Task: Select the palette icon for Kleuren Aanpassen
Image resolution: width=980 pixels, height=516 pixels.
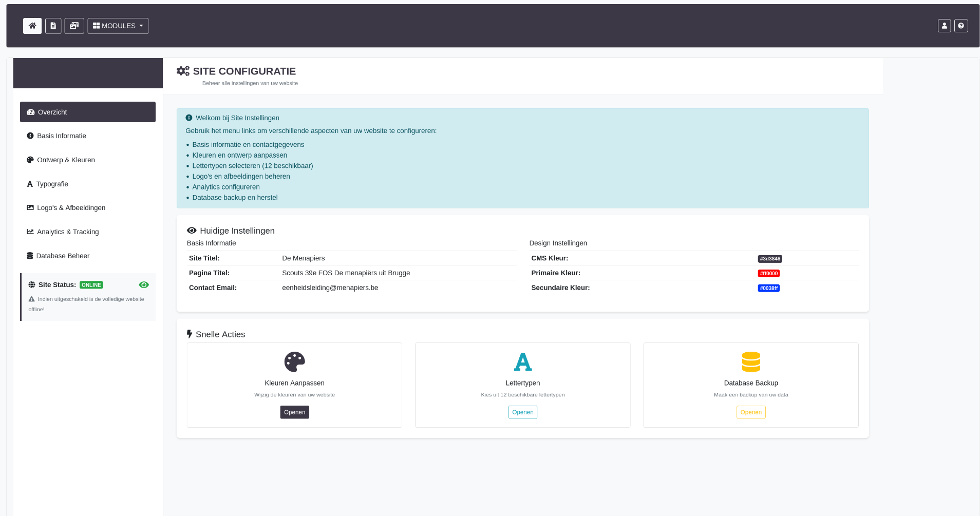Action: click(294, 361)
